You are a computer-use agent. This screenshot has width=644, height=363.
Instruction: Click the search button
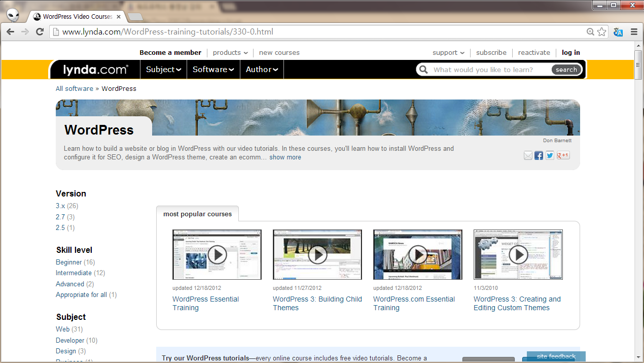(x=566, y=70)
